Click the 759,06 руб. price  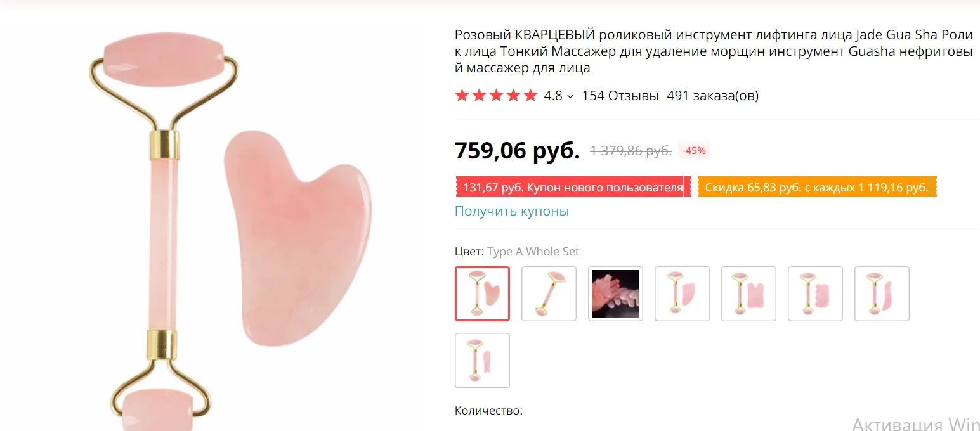tap(518, 150)
